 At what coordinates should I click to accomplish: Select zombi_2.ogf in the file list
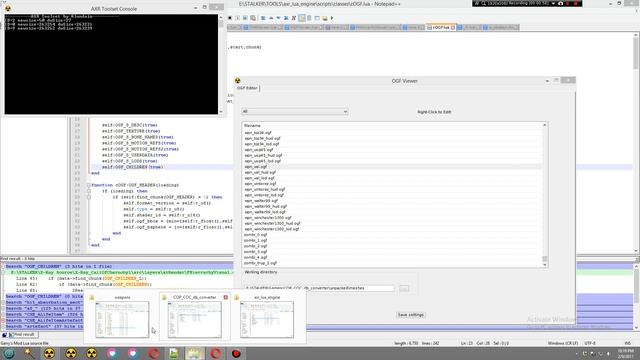pos(392,246)
